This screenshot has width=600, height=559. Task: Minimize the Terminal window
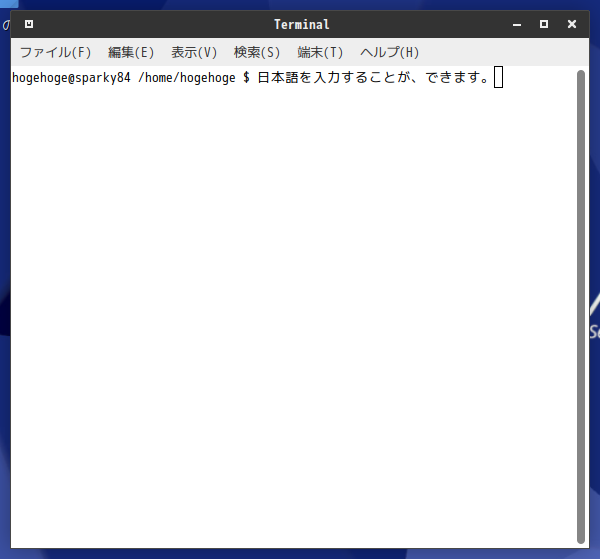pos(517,24)
